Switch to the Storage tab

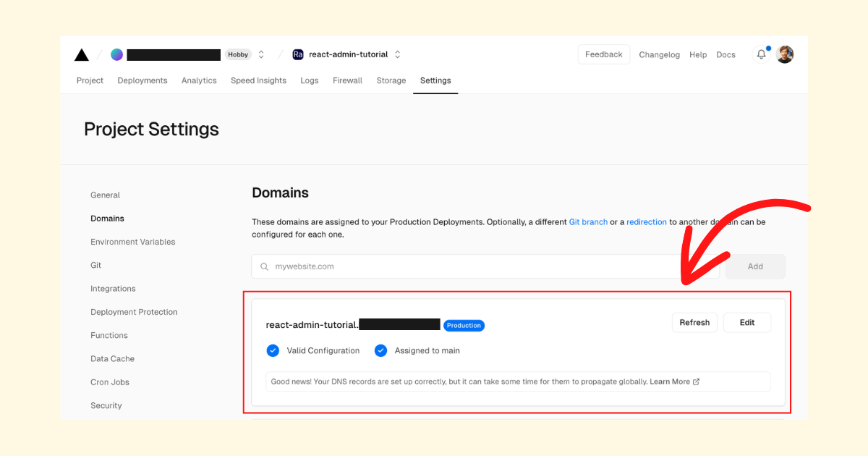tap(391, 80)
